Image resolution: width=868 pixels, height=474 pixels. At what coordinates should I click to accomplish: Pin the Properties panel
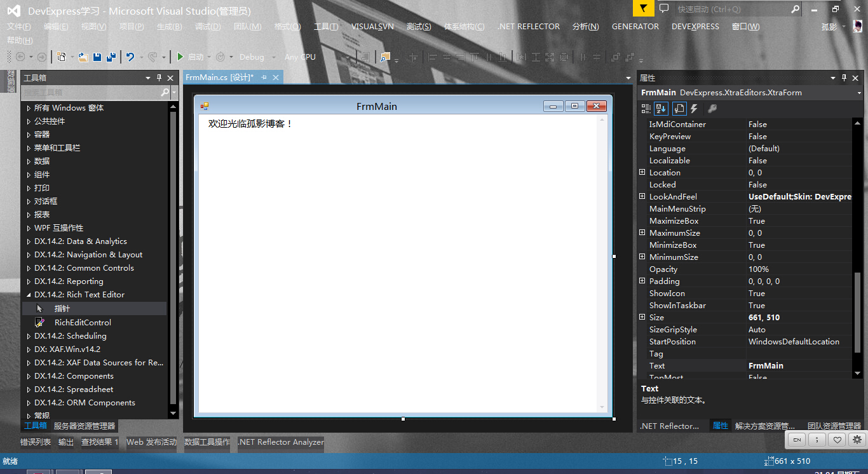(x=844, y=78)
